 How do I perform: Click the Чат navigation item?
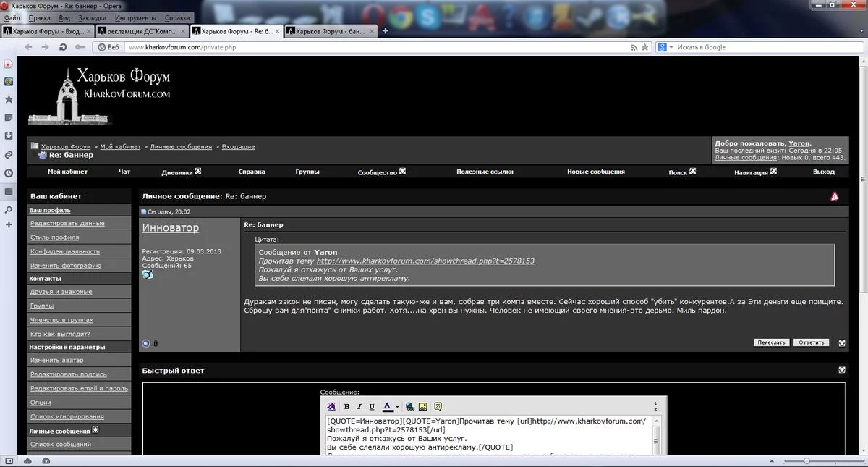click(124, 172)
